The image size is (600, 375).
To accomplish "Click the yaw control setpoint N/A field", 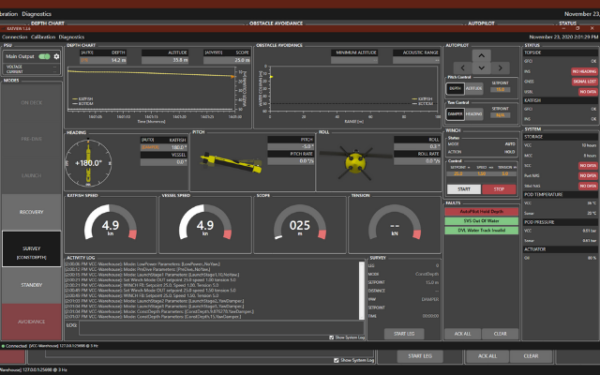I will pos(500,115).
